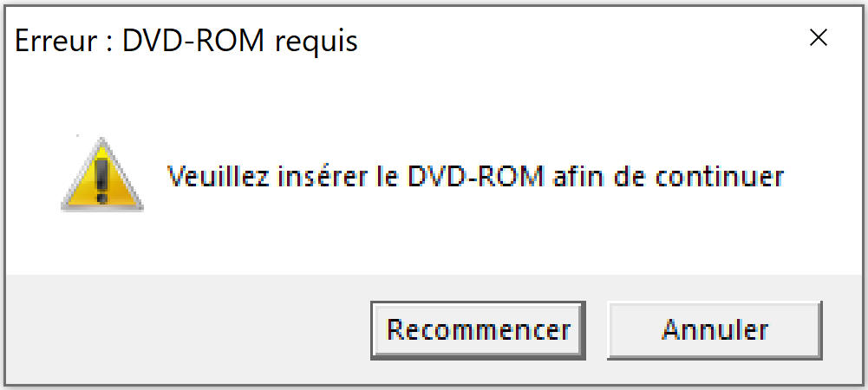
Task: Click the Recommencer button
Action: 479,330
